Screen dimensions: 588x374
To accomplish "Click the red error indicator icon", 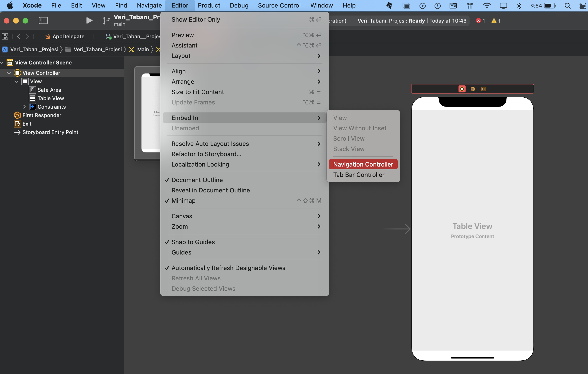I will point(478,21).
